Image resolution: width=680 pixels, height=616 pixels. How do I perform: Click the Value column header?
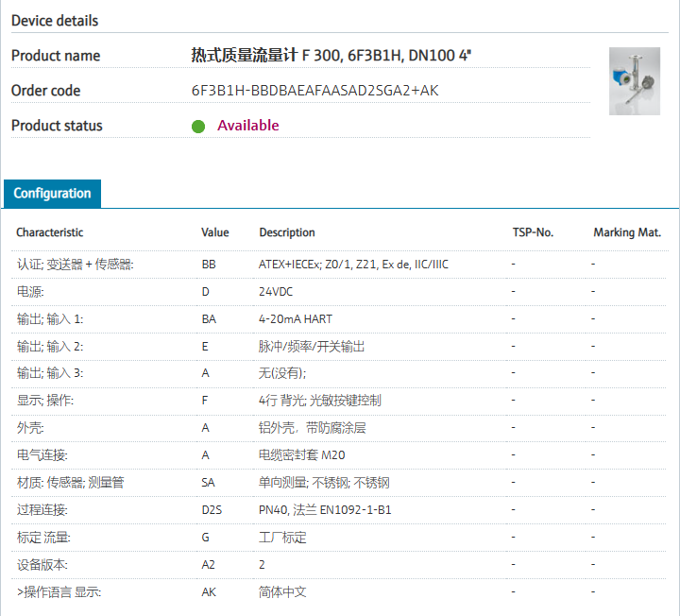click(x=215, y=232)
